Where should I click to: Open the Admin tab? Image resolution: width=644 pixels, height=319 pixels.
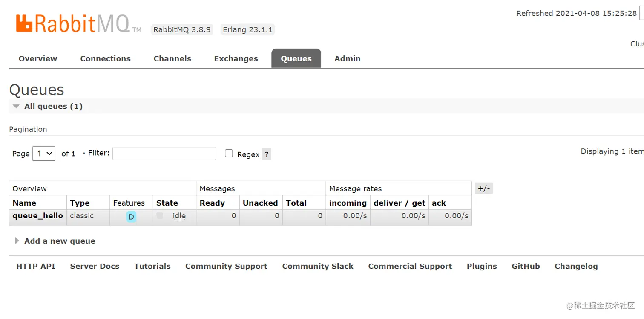[348, 58]
